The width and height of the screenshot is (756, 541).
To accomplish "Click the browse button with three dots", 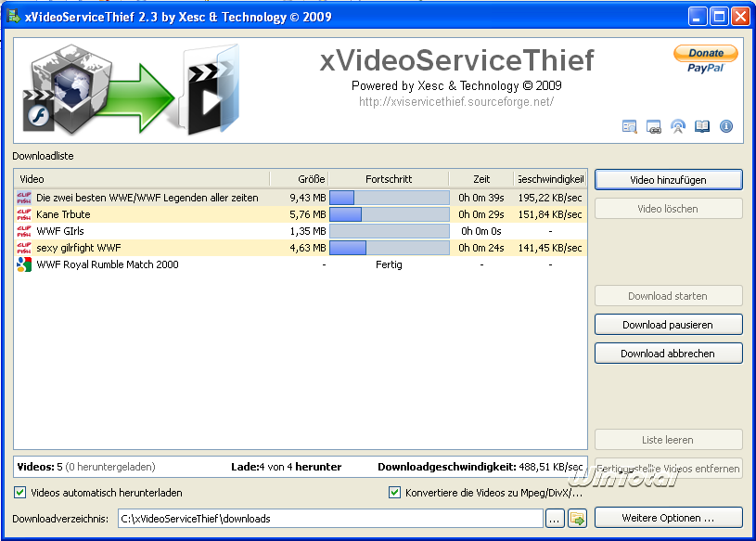I will pyautogui.click(x=555, y=519).
